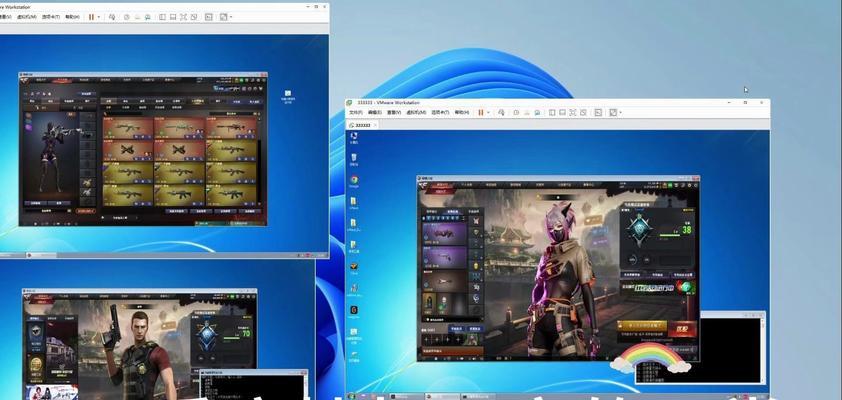This screenshot has height=400, width=842.
Task: Open 虚拟机(M) menu in 333333 VMware window
Action: click(416, 112)
